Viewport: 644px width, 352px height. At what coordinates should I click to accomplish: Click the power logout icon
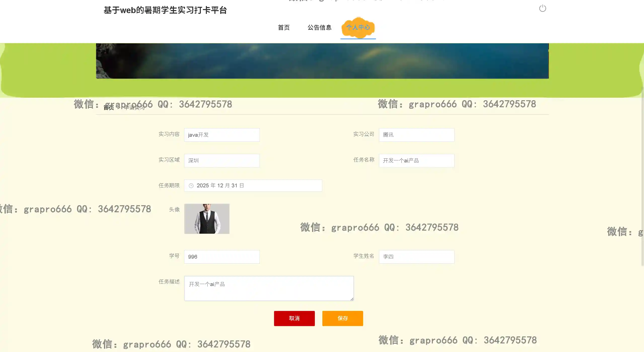point(542,9)
